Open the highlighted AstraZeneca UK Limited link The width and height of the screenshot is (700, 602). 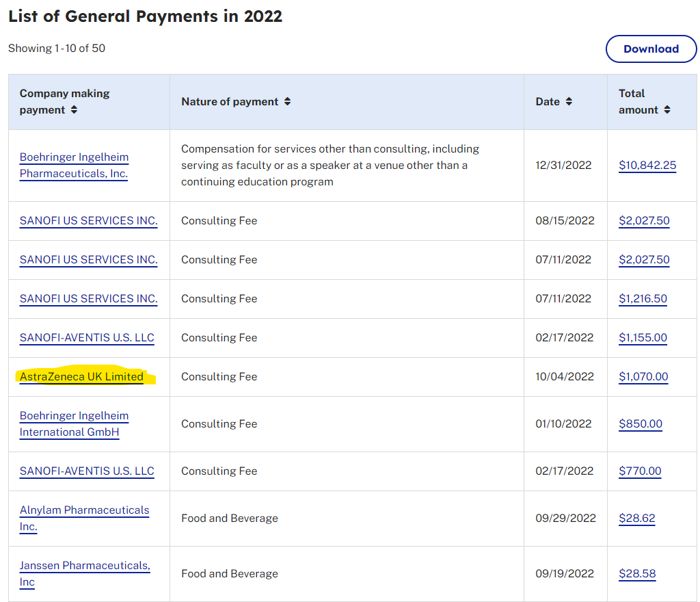(x=81, y=377)
